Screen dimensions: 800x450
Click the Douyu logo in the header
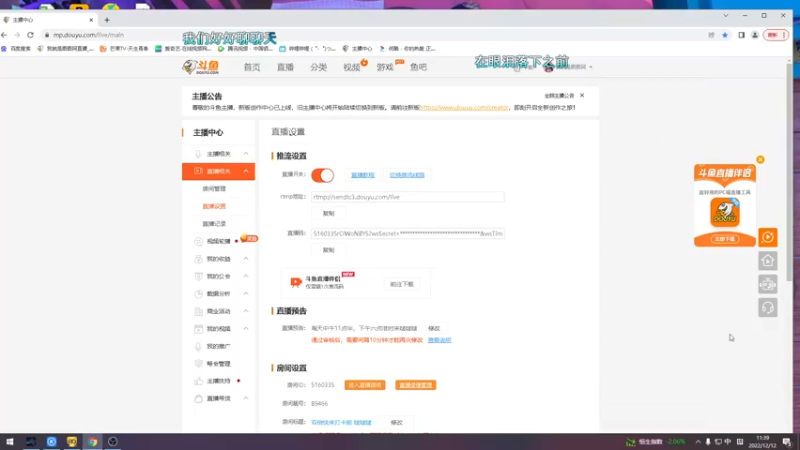201,67
